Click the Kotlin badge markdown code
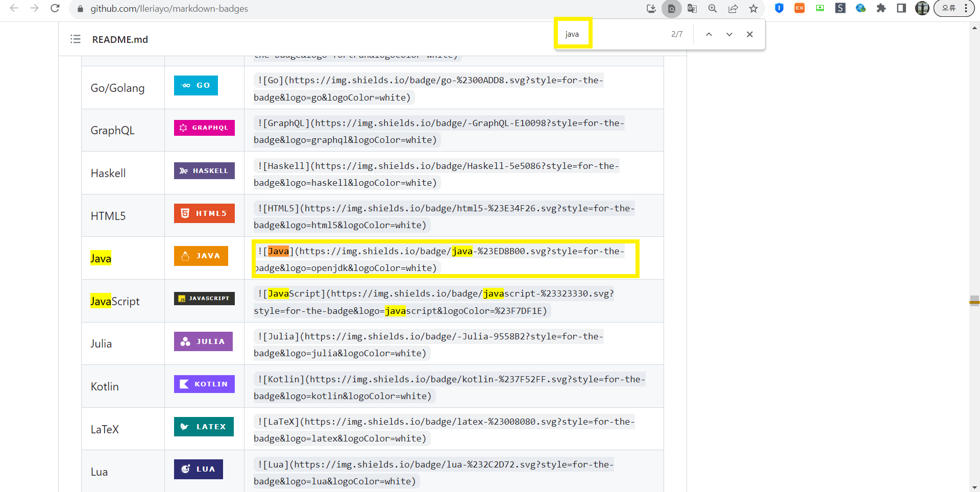 pyautogui.click(x=449, y=387)
